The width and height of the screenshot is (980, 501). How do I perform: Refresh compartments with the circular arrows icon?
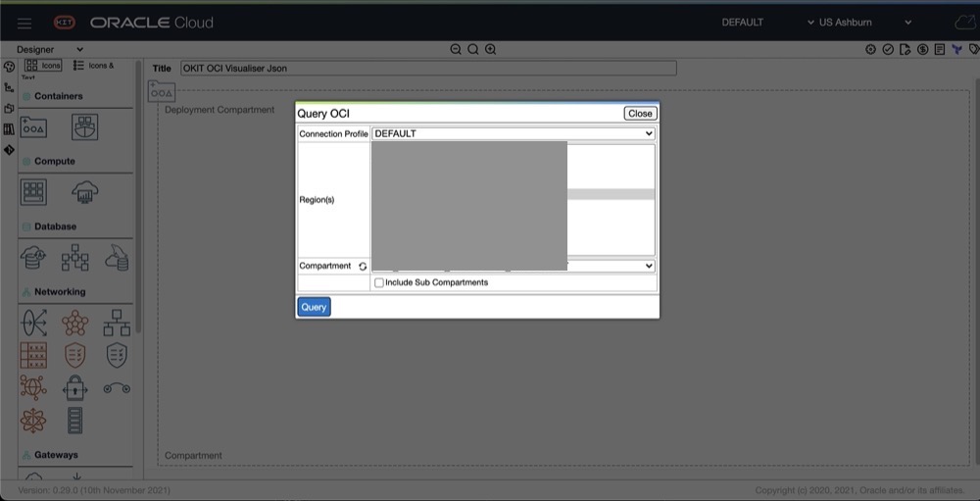[363, 267]
